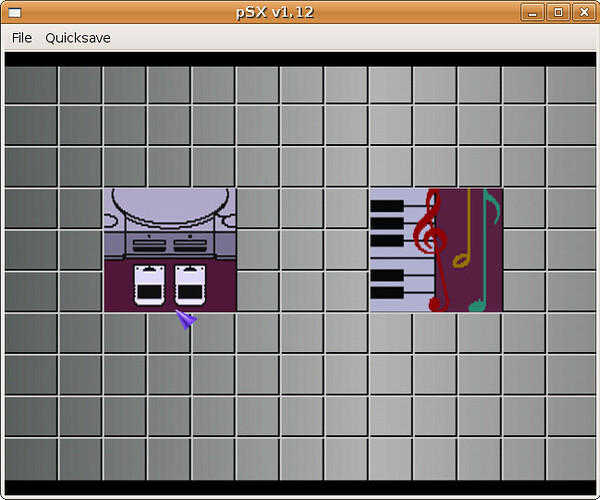600x500 pixels.
Task: Click the console's left memory card slot
Action: coord(149,245)
